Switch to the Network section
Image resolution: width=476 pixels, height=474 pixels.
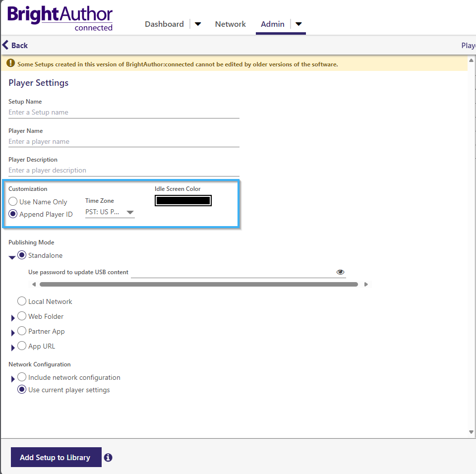tap(230, 24)
